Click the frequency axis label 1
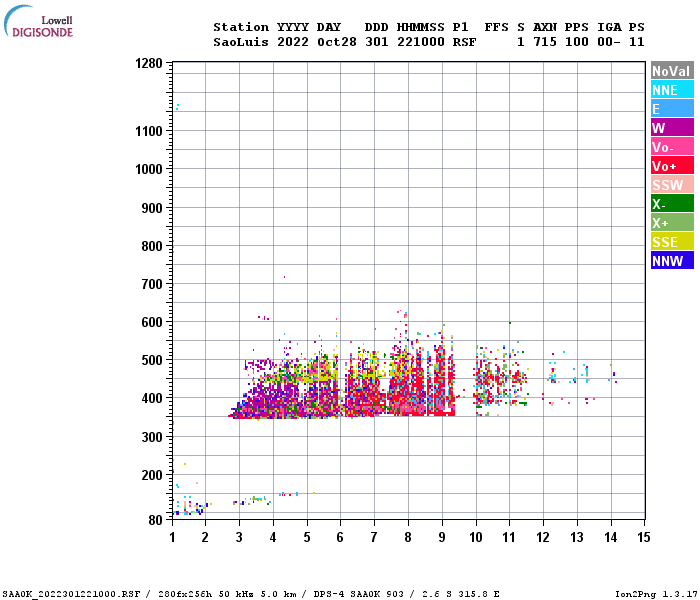Image resolution: width=700 pixels, height=600 pixels. tap(172, 537)
